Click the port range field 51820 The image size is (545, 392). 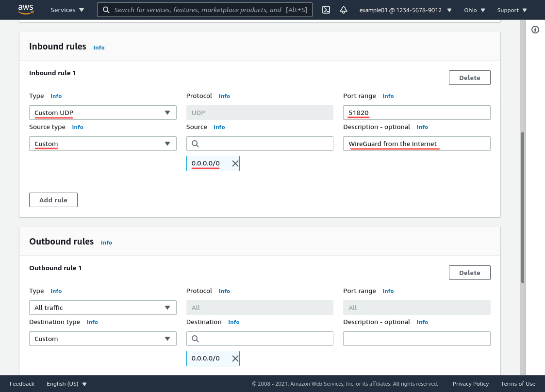click(x=417, y=113)
